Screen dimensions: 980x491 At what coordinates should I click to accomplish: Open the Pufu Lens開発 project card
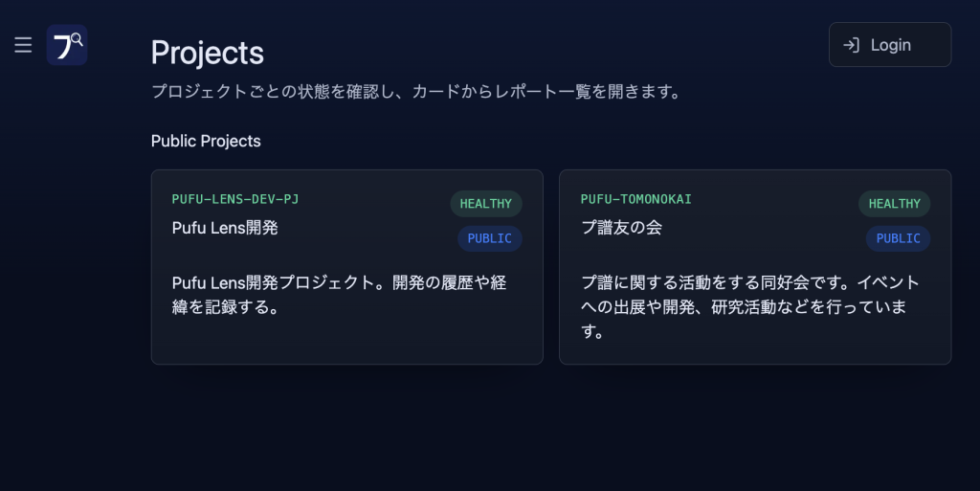pyautogui.click(x=346, y=267)
